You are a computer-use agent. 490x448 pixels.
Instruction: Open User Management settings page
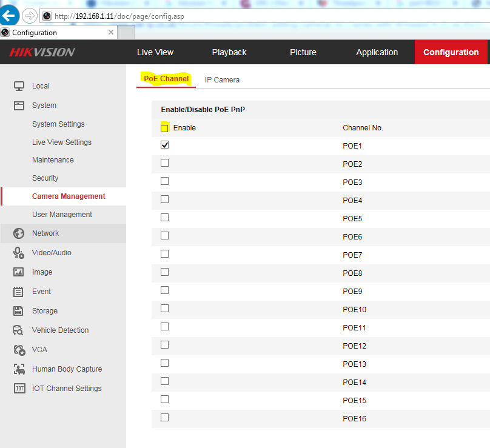click(x=62, y=215)
